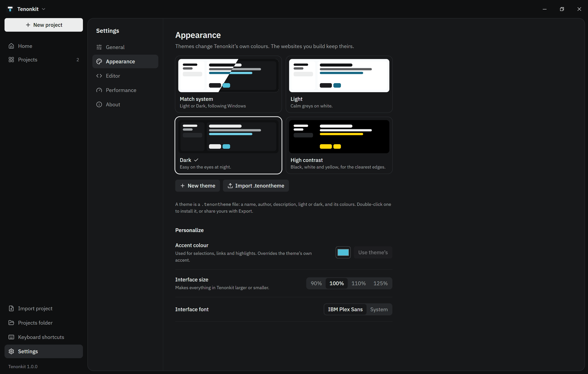Image resolution: width=588 pixels, height=374 pixels.
Task: Restore down the window
Action: [x=562, y=9]
